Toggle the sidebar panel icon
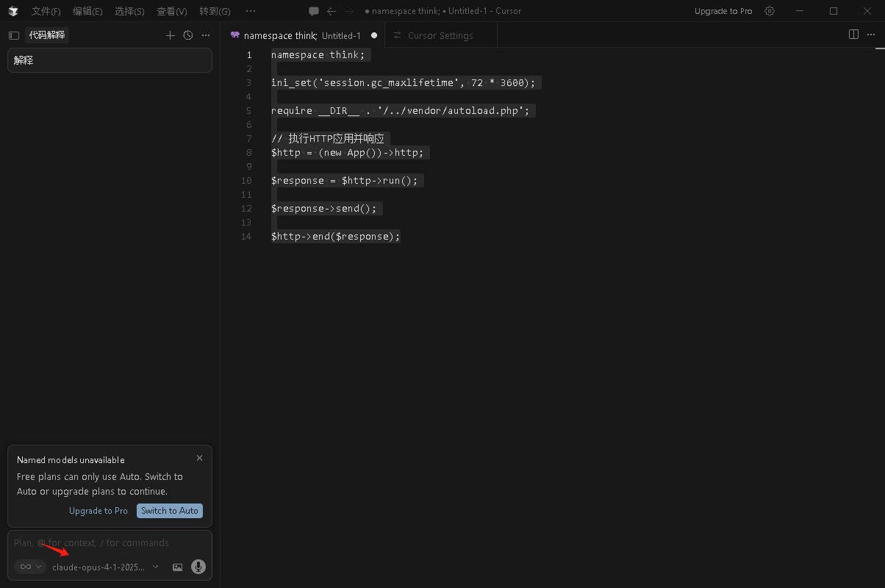 click(13, 35)
